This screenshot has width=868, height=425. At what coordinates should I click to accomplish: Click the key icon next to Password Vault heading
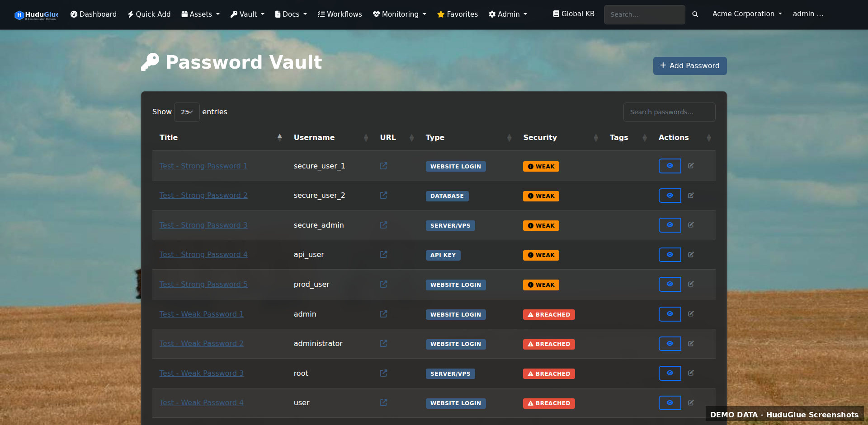[151, 61]
